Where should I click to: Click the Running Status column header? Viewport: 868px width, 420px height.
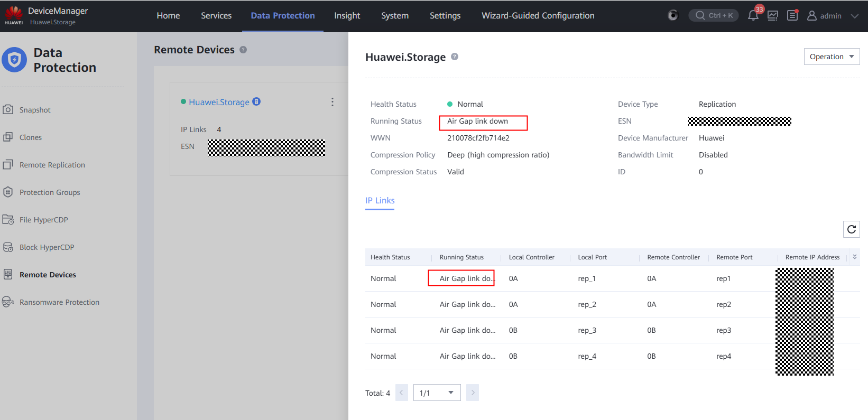[461, 257]
